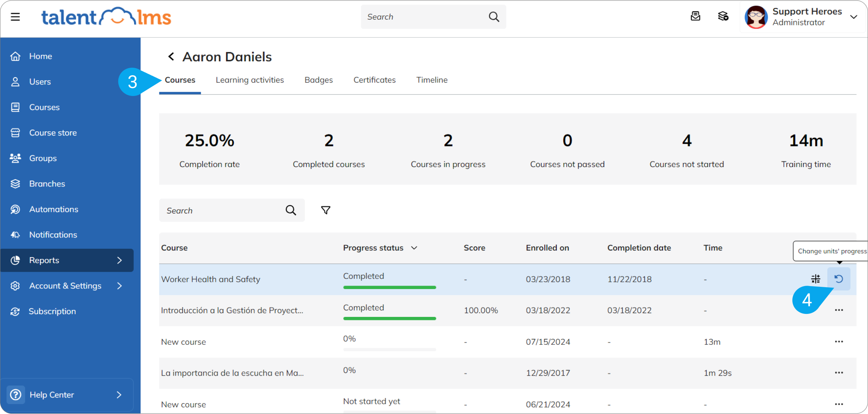Switch to the Learning activities tab
Screen dimensions: 868x414
[250, 80]
